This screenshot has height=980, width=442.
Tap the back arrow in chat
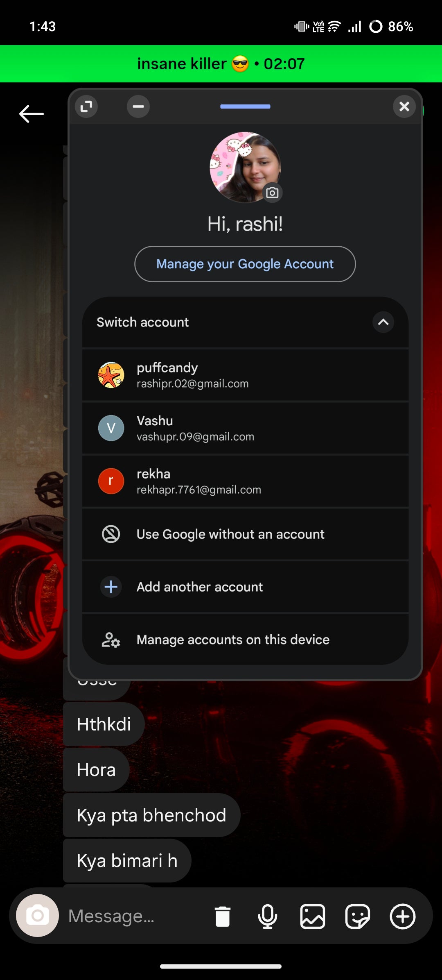(31, 114)
